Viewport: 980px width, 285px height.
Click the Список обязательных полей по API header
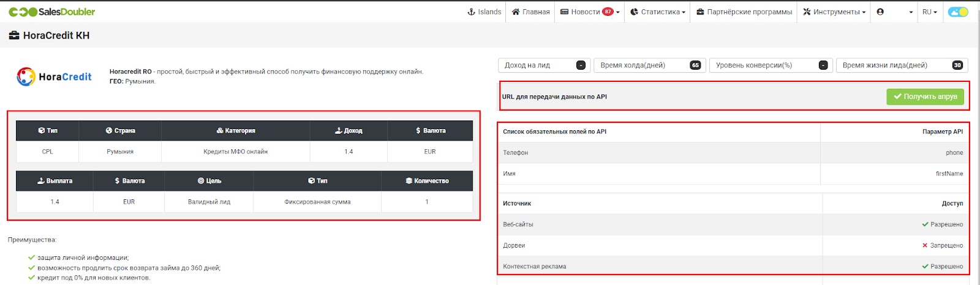(554, 131)
